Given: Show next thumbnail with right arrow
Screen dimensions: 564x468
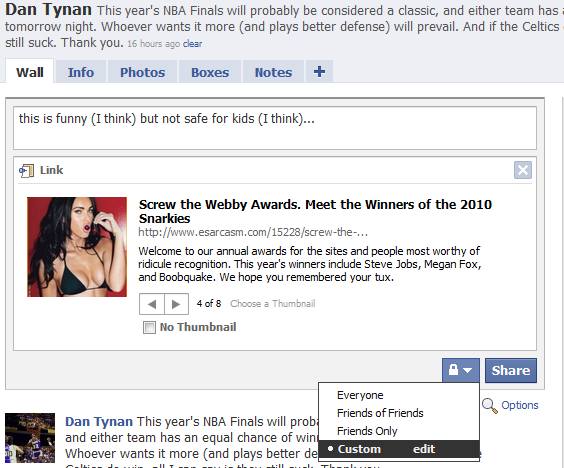Looking at the screenshot, I should [x=176, y=304].
